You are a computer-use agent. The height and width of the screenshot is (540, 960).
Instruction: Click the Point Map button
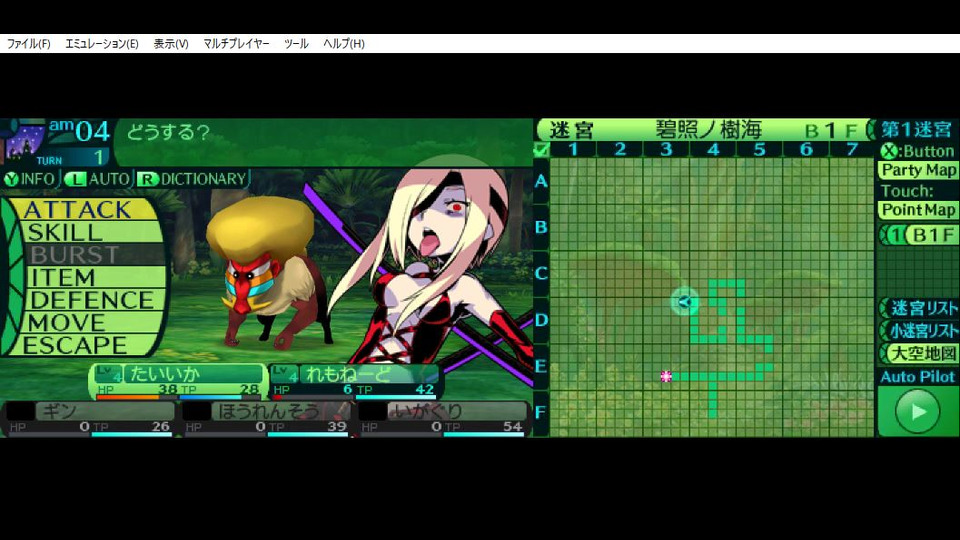[x=918, y=210]
